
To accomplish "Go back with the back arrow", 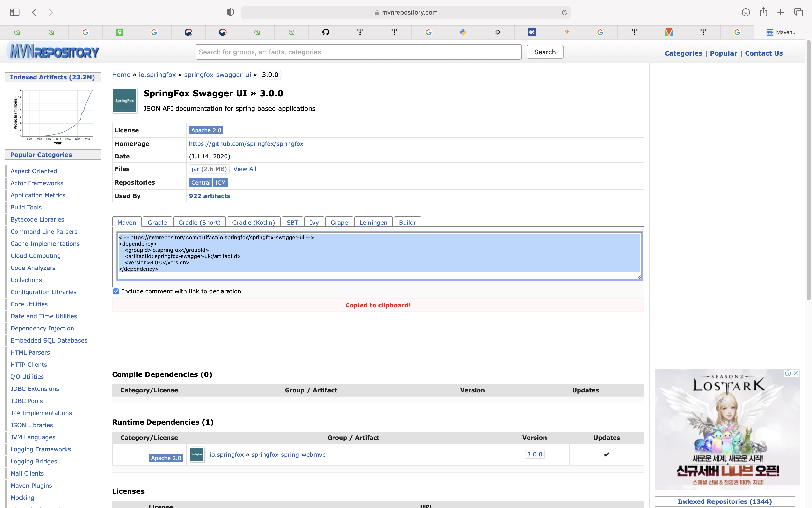I will 34,12.
